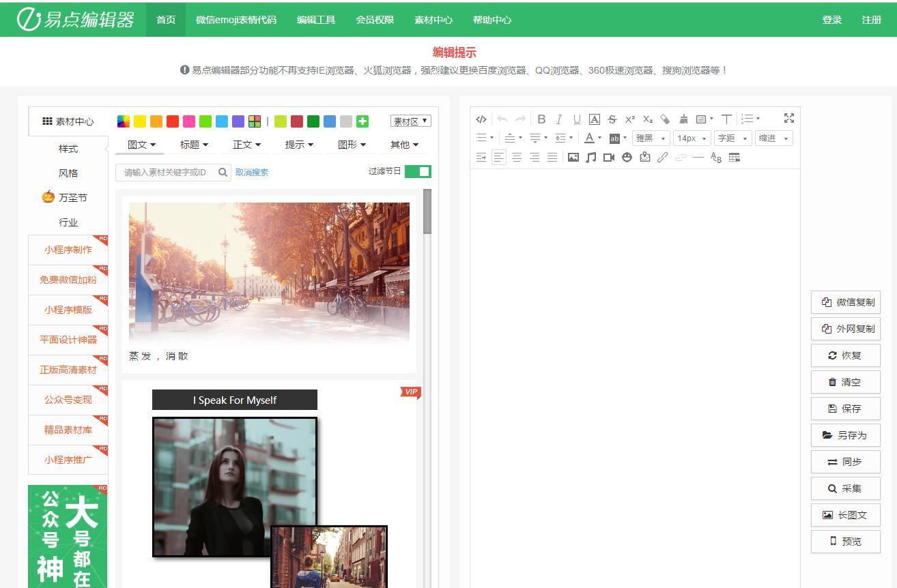Select the 标题 material category tab

tap(194, 145)
